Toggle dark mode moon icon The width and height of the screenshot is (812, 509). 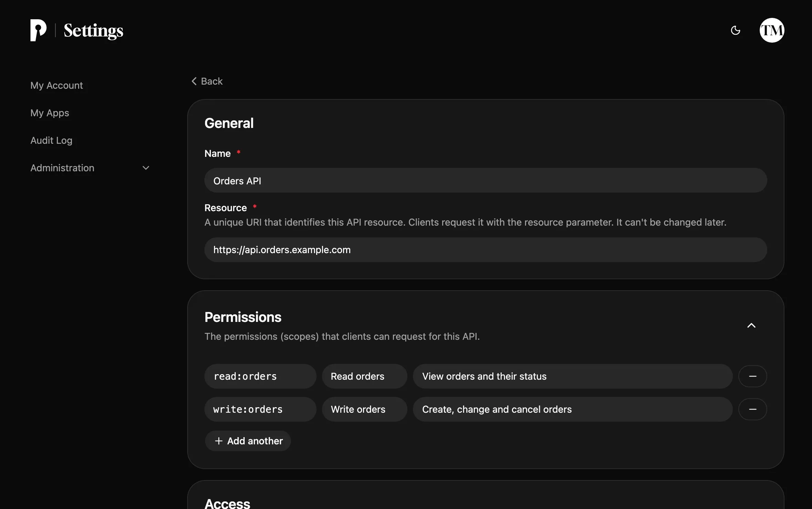pos(735,30)
